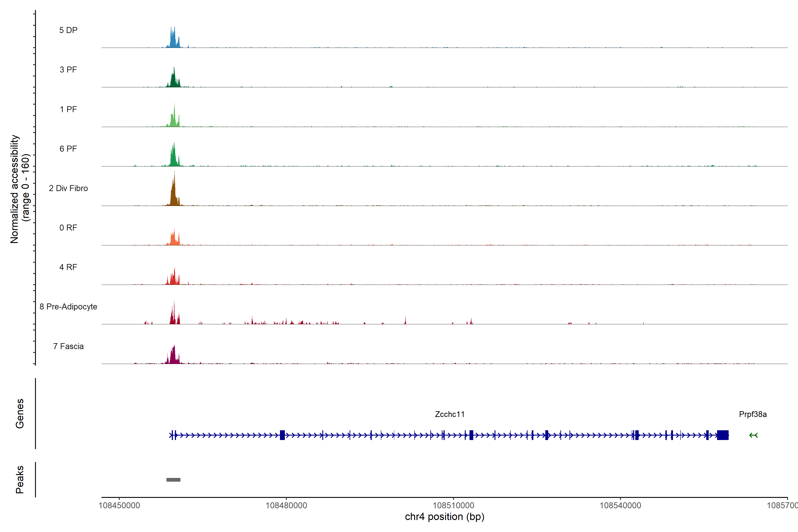This screenshot has width=798, height=532.
Task: Click the 6 PF track label
Action: [68, 149]
